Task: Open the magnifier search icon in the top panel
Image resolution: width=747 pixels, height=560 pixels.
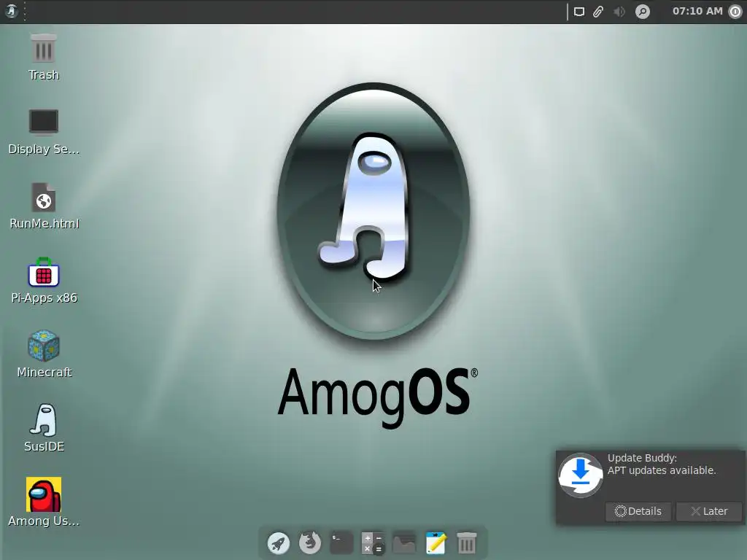Action: click(642, 12)
